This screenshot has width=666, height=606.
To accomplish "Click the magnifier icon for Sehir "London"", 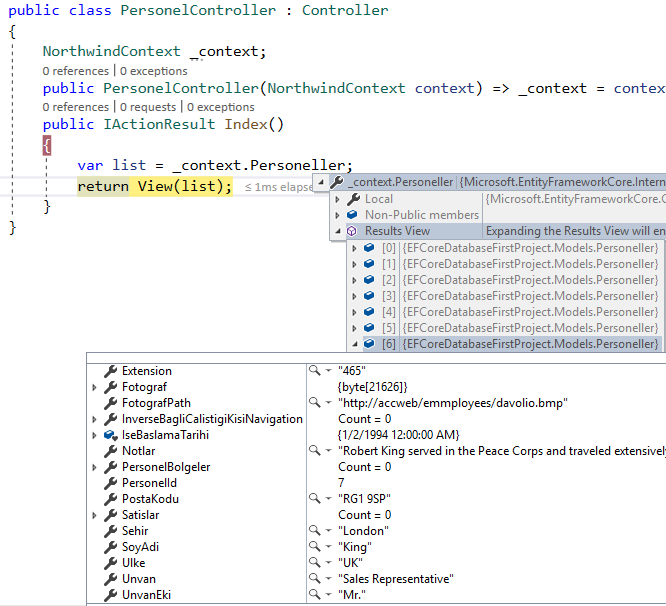I will [x=315, y=531].
